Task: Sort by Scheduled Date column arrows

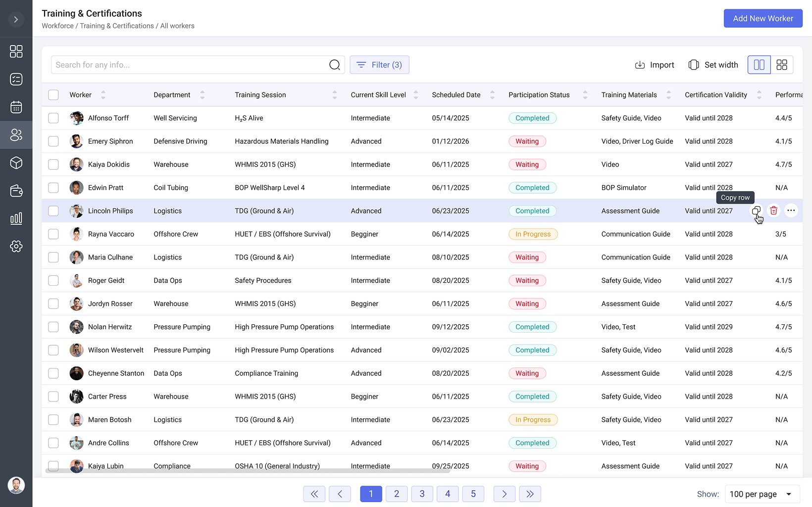Action: tap(492, 95)
